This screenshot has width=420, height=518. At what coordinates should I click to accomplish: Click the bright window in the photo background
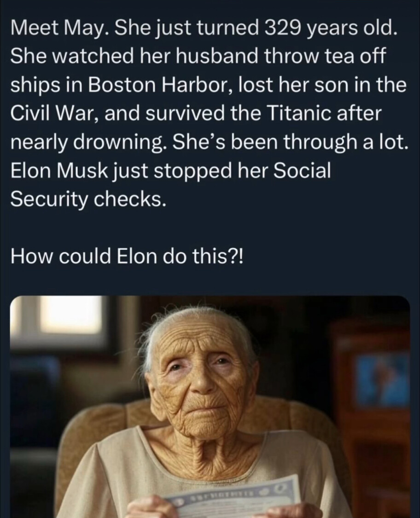70,315
